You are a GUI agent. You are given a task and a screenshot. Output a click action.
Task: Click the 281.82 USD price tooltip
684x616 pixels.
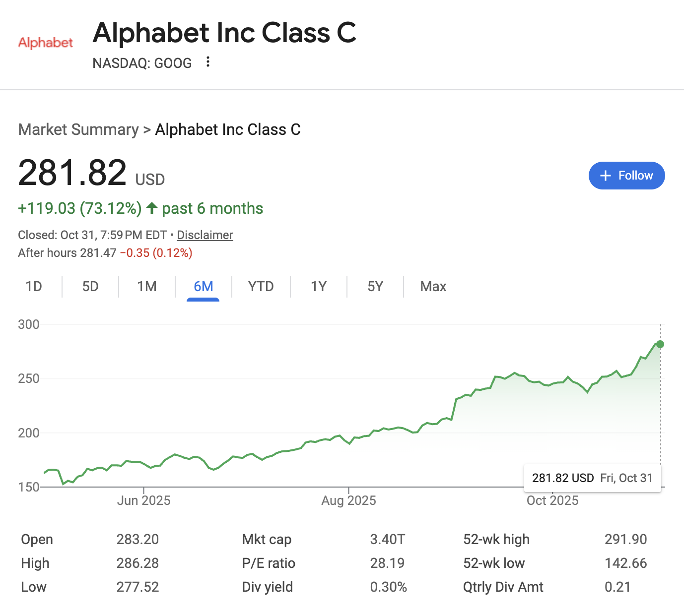click(593, 478)
